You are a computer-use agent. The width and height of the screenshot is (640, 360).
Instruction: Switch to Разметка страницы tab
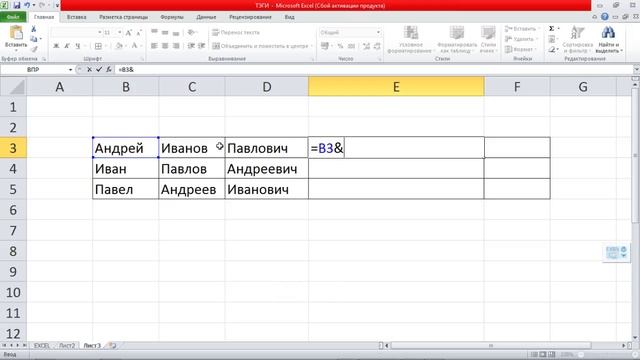pos(123,17)
